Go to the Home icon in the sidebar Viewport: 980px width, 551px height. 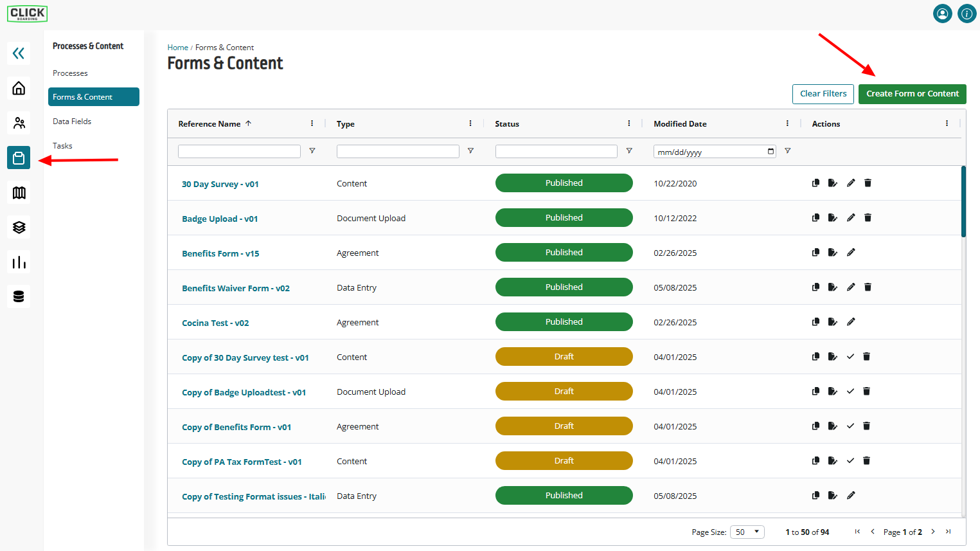tap(19, 88)
